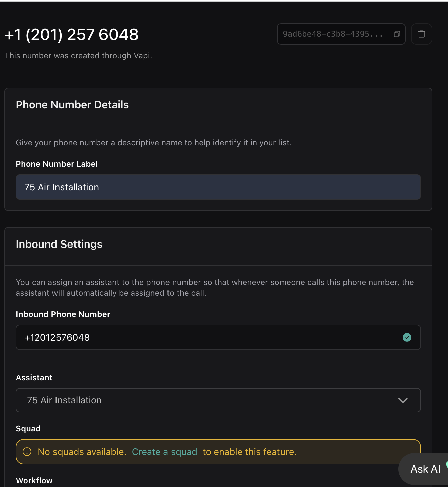This screenshot has width=448, height=487.
Task: Edit the Phone Number Label input
Action: (218, 187)
